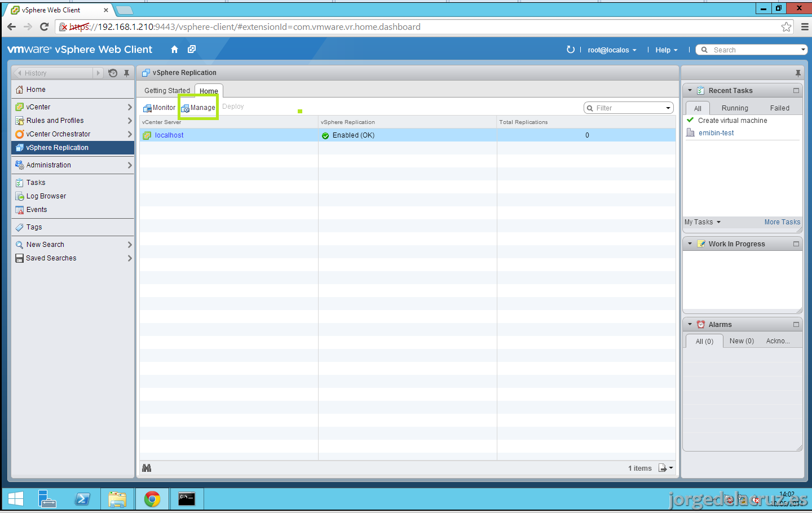
Task: Open the More Tasks link
Action: click(x=782, y=222)
